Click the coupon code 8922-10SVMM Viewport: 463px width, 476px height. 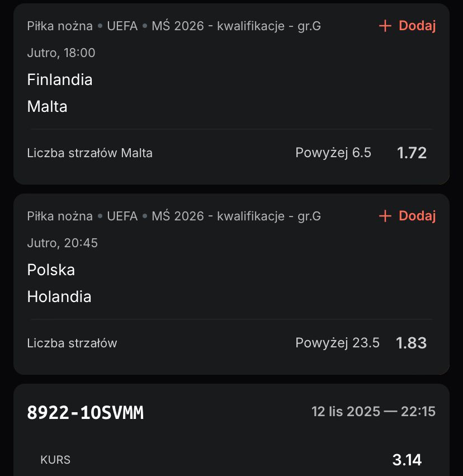[85, 413]
